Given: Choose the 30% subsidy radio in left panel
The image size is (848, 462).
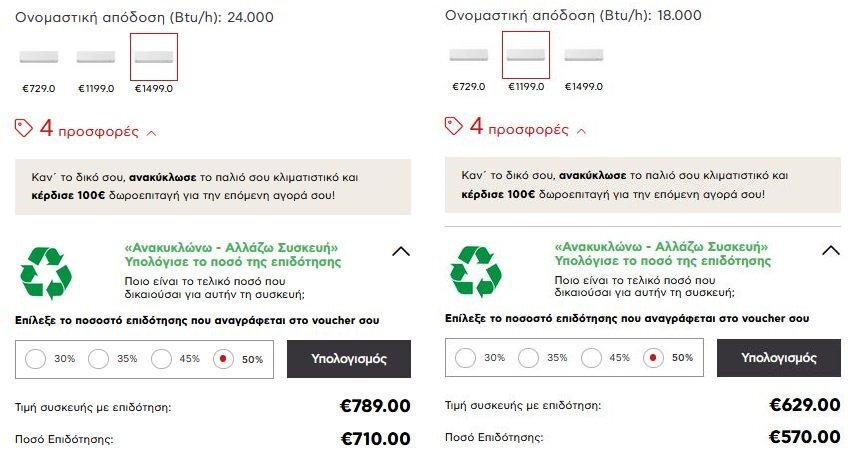Looking at the screenshot, I should pyautogui.click(x=36, y=359).
